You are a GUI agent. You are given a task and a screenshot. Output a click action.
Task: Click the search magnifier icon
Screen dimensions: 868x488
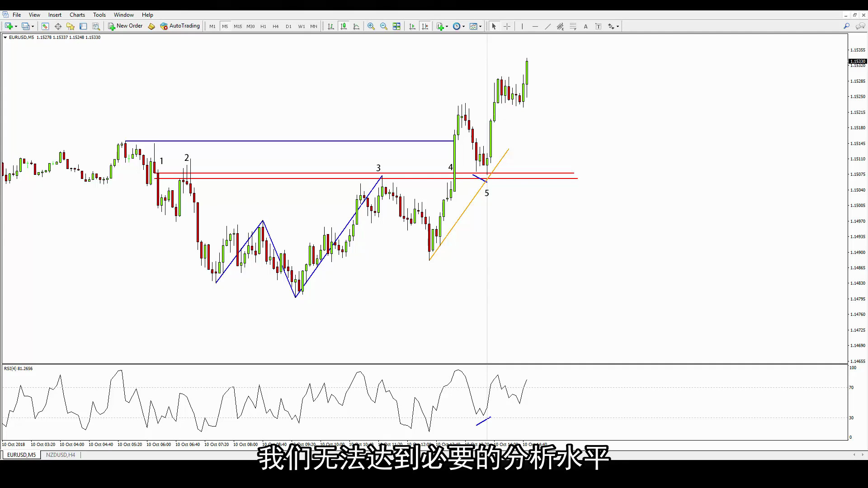pos(846,26)
